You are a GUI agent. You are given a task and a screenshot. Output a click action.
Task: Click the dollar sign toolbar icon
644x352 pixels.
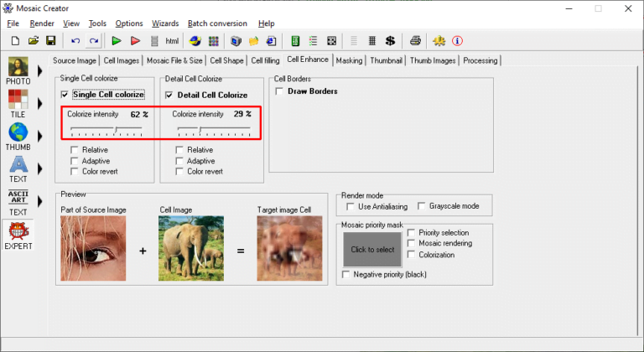click(390, 40)
